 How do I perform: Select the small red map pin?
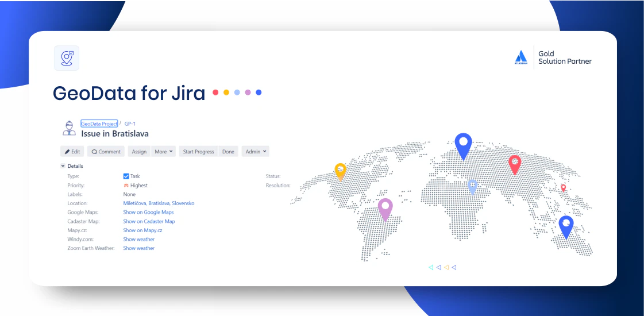[563, 188]
